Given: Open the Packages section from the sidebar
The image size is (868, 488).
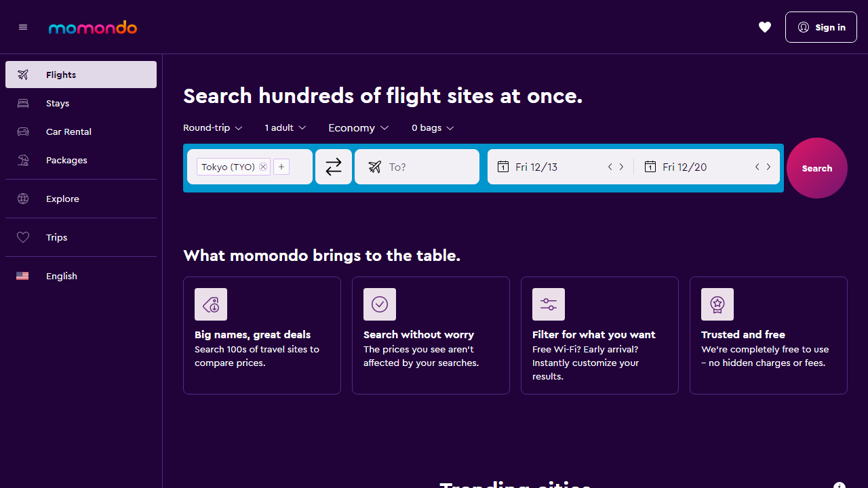Looking at the screenshot, I should coord(66,160).
